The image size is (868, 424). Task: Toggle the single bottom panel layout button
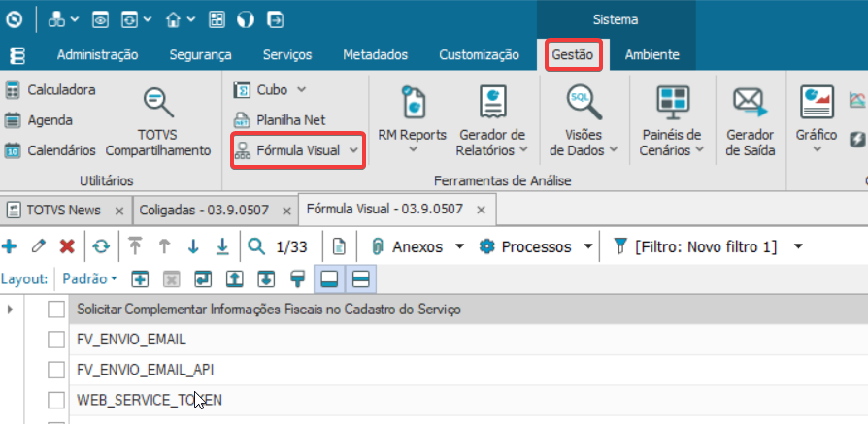coord(329,279)
